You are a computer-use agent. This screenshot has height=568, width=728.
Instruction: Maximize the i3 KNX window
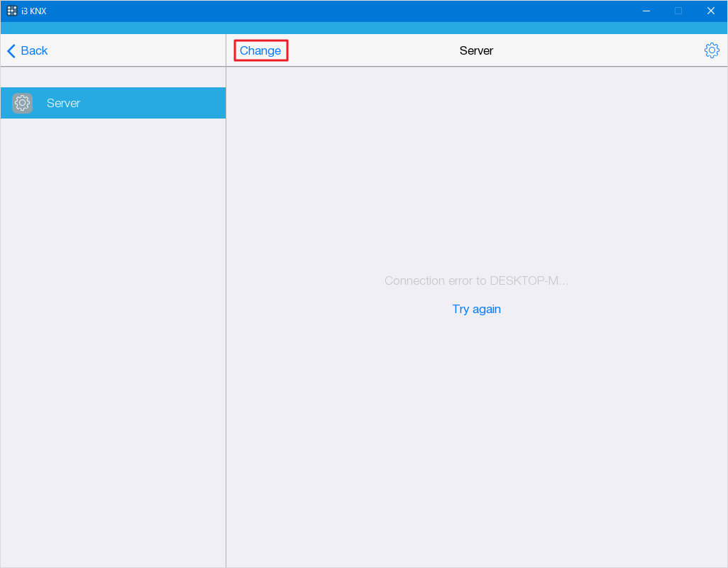tap(678, 11)
